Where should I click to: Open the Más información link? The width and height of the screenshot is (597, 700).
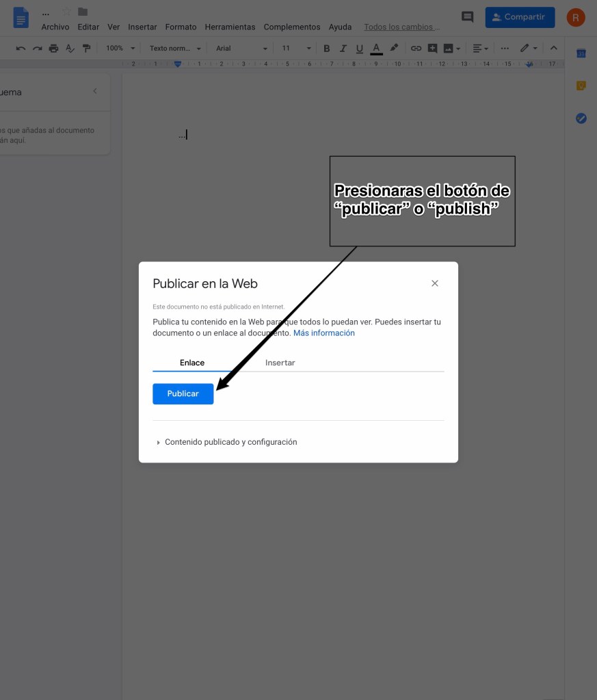[323, 333]
